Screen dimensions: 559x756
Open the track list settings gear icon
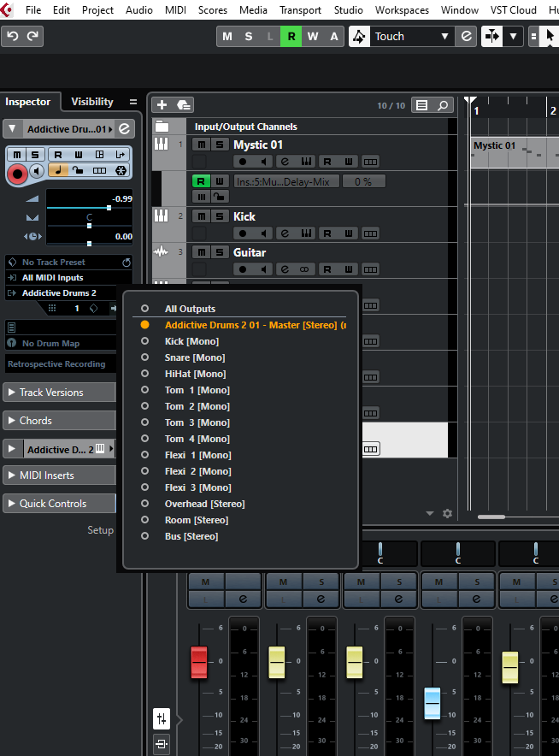click(447, 514)
